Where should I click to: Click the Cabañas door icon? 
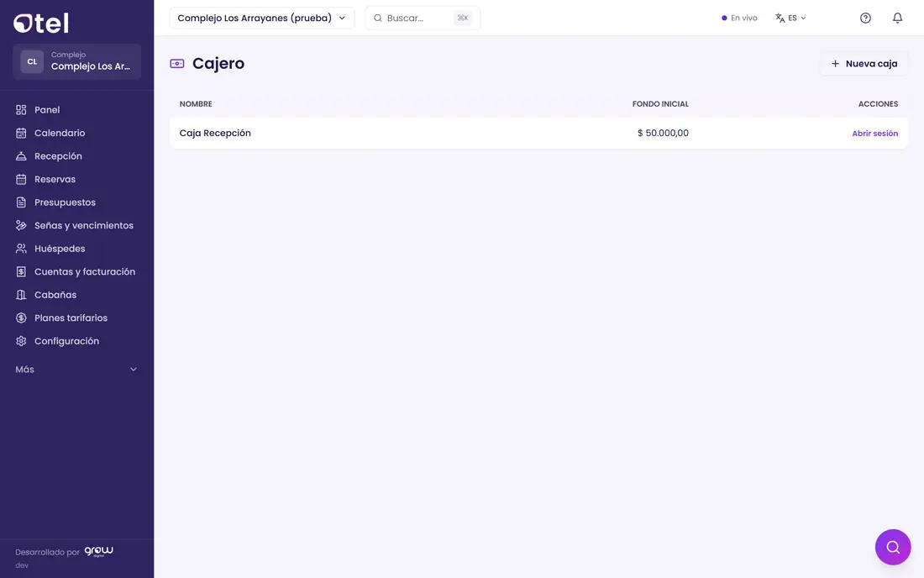click(x=21, y=295)
